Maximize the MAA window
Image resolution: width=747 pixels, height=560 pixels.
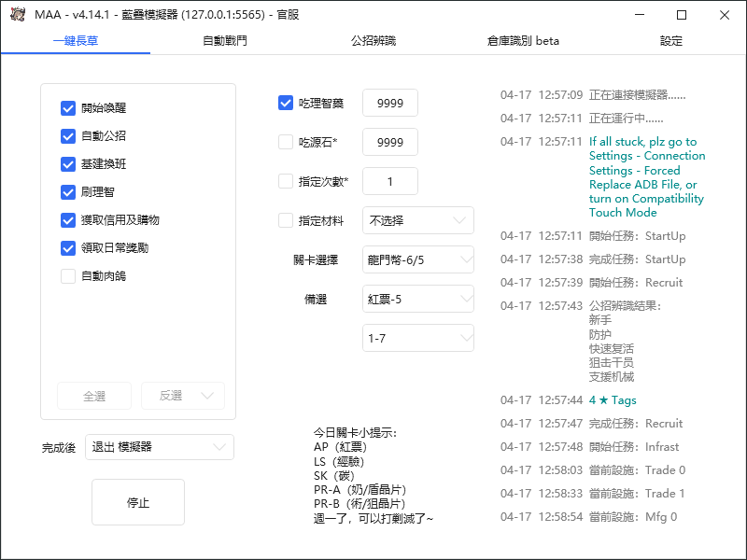tap(682, 15)
